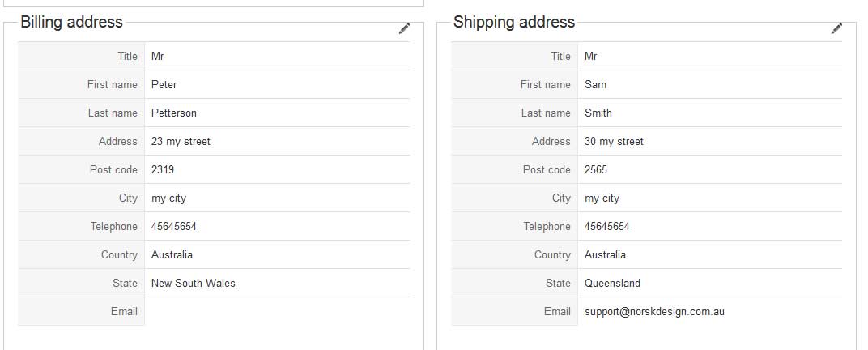Viewport: 868px width, 350px height.
Task: Click the Billing address section heading
Action: point(72,23)
